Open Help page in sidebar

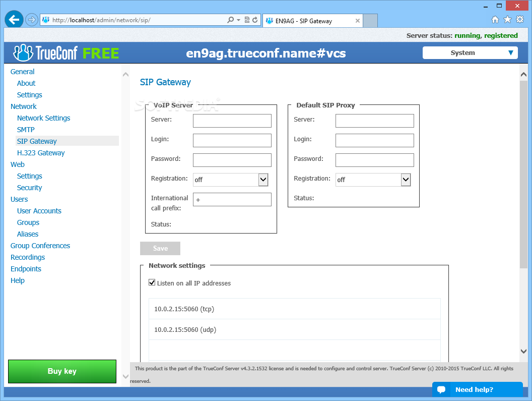pyautogui.click(x=17, y=280)
